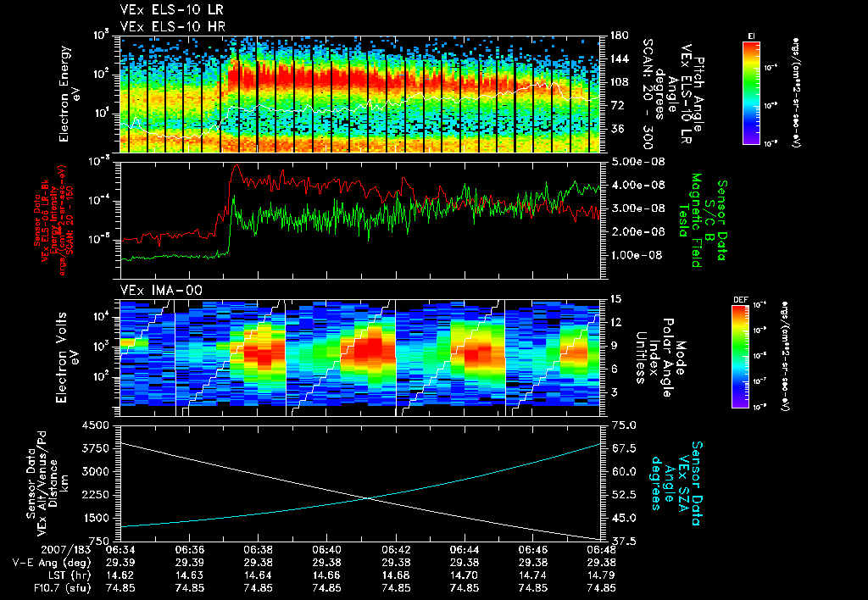Click the 4500 km altitude tick
The width and height of the screenshot is (868, 600).
click(x=95, y=425)
